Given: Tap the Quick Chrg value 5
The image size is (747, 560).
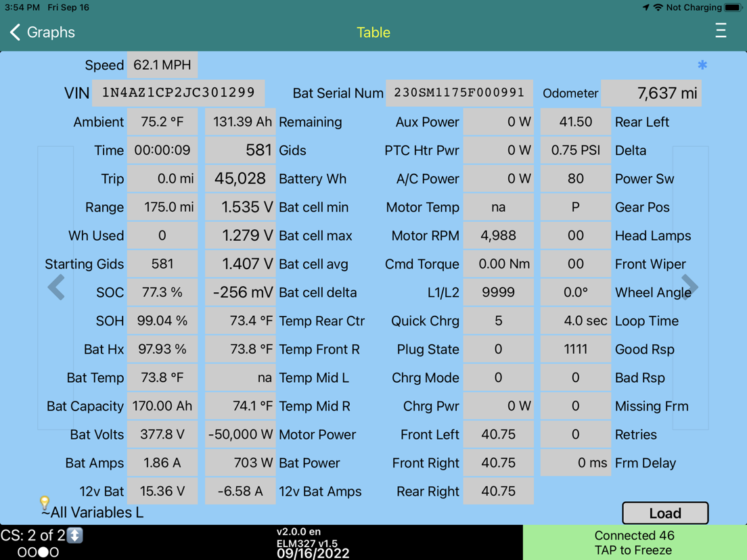Looking at the screenshot, I should pyautogui.click(x=498, y=321).
